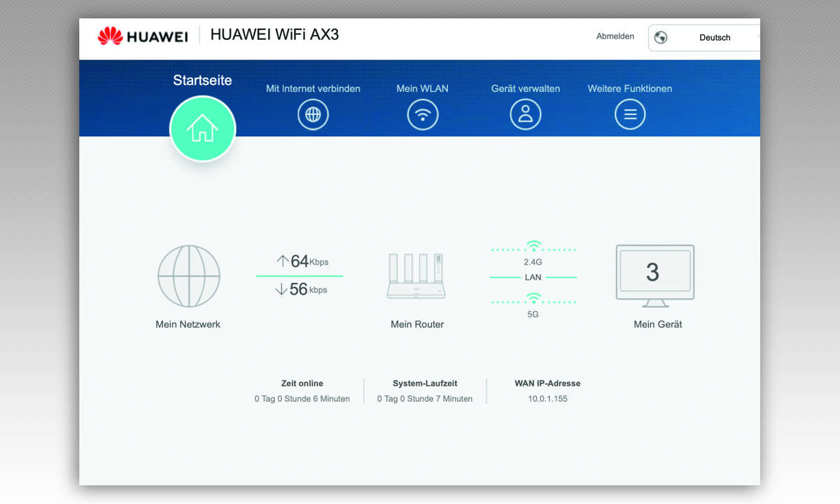The height and width of the screenshot is (504, 840).
Task: Click the device count number 3
Action: click(x=652, y=272)
